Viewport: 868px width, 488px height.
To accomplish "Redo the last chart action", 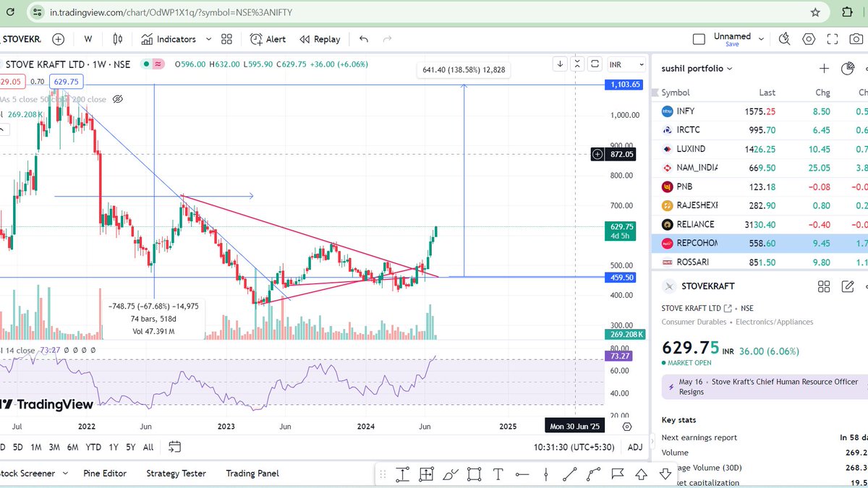I will [x=387, y=39].
